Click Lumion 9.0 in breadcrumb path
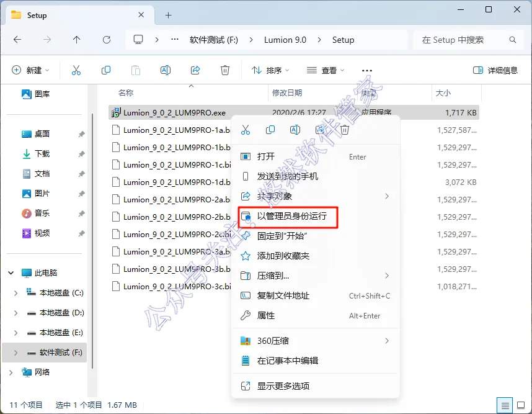The image size is (532, 414). [x=285, y=40]
